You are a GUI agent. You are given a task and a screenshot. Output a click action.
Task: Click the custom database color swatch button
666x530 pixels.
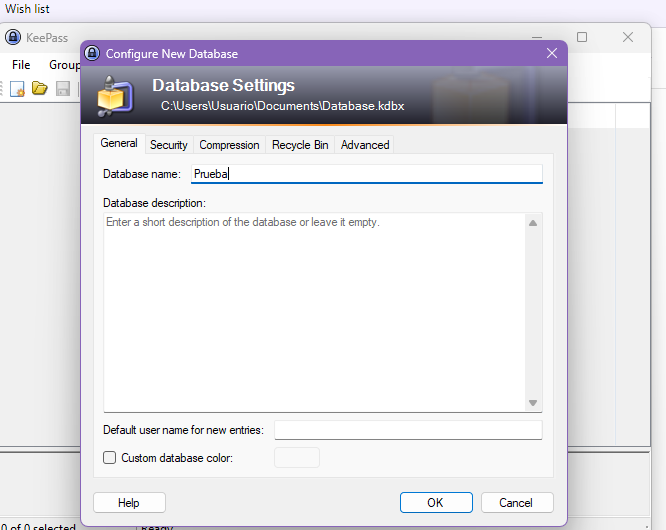297,457
